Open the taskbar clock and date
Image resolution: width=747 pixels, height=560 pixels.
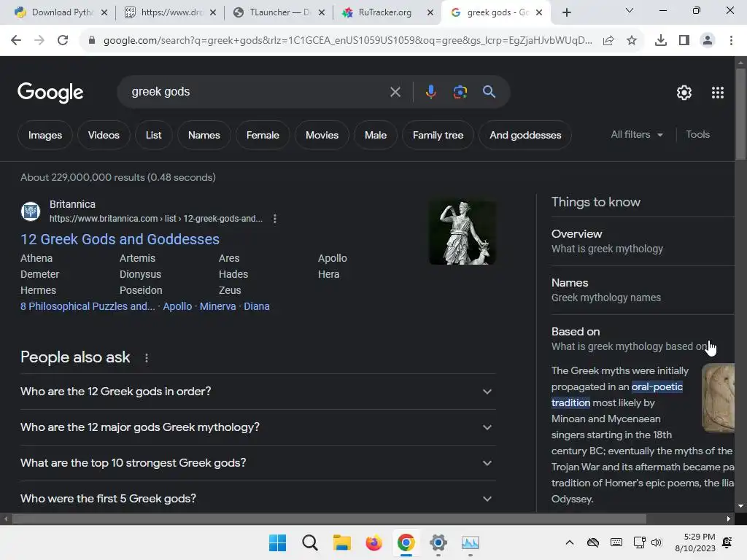pos(695,542)
